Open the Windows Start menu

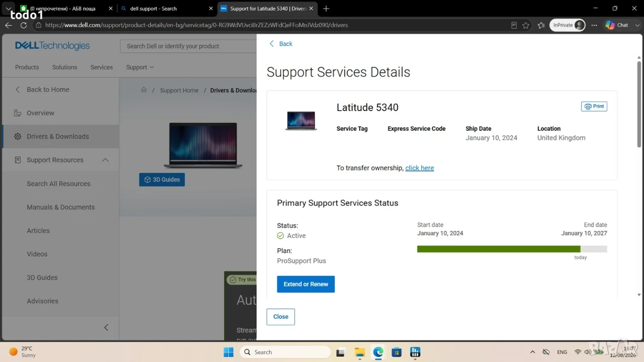(x=228, y=352)
